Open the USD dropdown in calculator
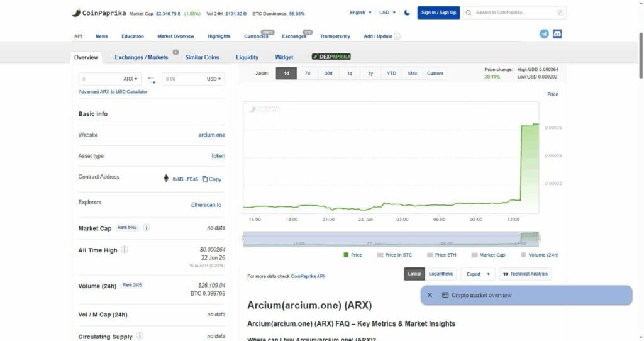 pos(214,79)
